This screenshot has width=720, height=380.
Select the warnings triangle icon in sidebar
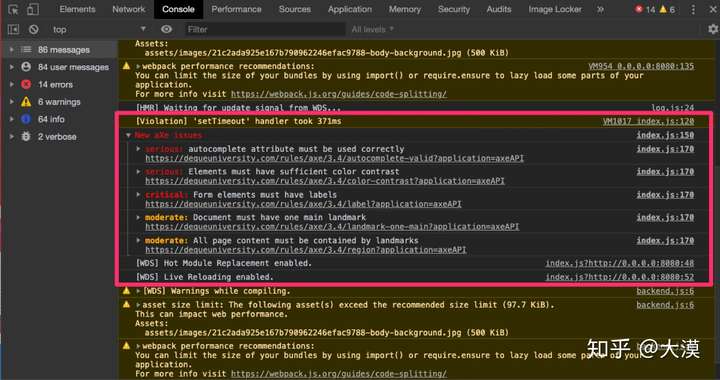pos(26,102)
